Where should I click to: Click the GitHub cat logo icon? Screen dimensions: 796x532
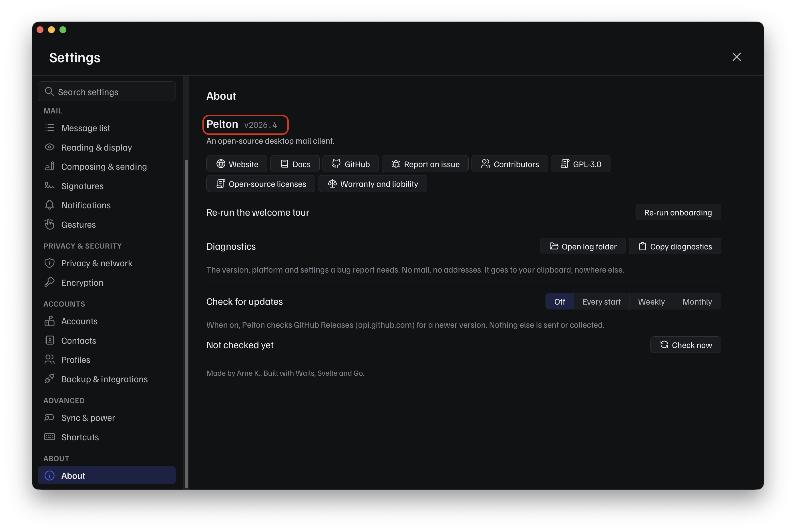coord(337,164)
